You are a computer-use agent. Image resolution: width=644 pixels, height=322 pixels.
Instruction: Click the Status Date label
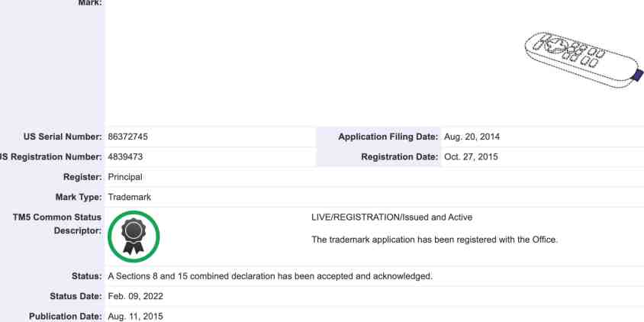(x=76, y=296)
